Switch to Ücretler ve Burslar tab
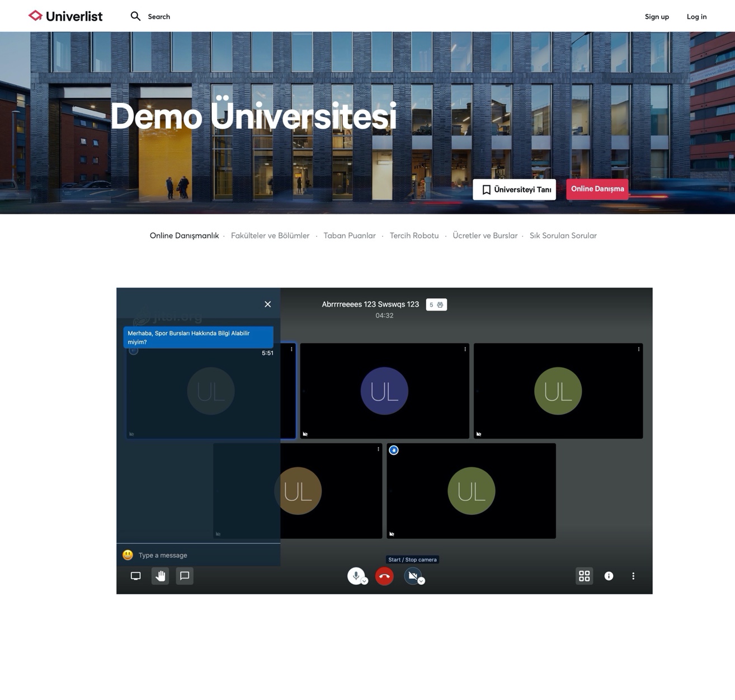 pos(485,236)
